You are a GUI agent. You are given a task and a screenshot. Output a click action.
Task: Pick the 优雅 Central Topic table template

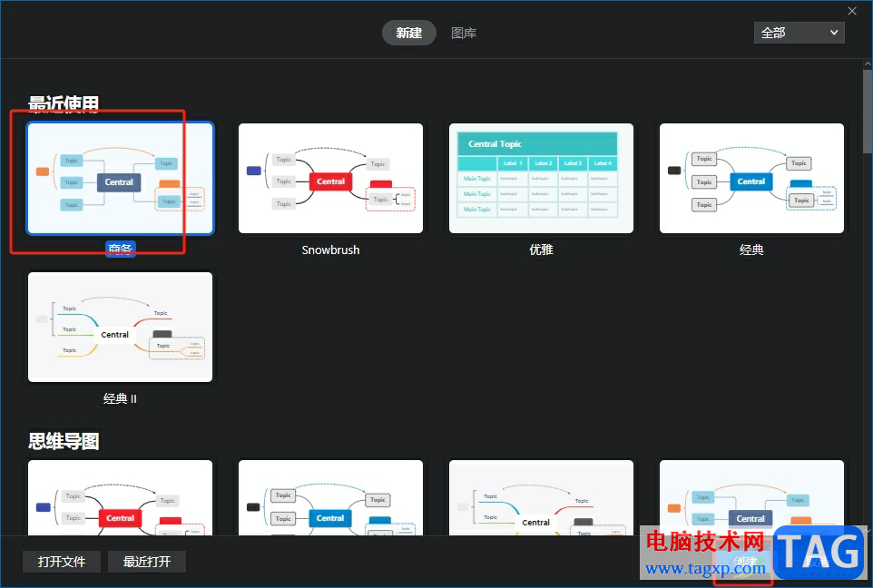tap(541, 178)
